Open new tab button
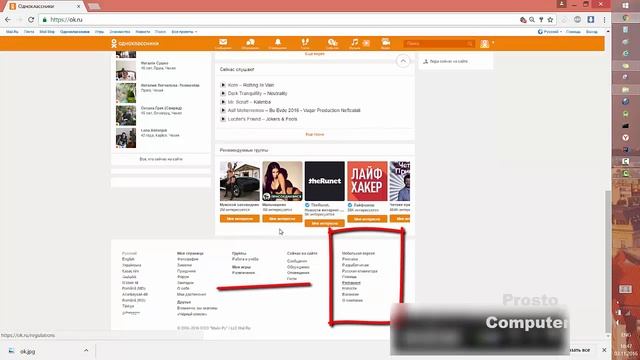This screenshot has height=360, width=640. coord(94,6)
